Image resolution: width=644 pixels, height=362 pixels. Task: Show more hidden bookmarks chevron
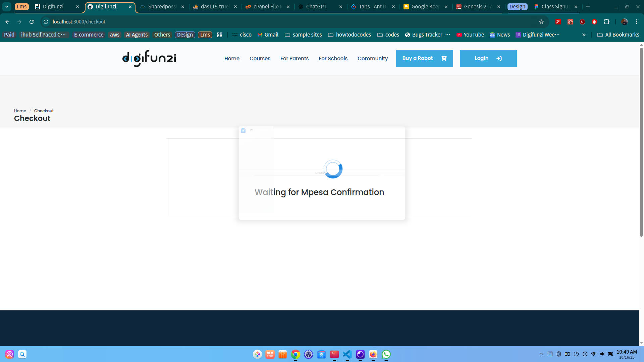584,35
